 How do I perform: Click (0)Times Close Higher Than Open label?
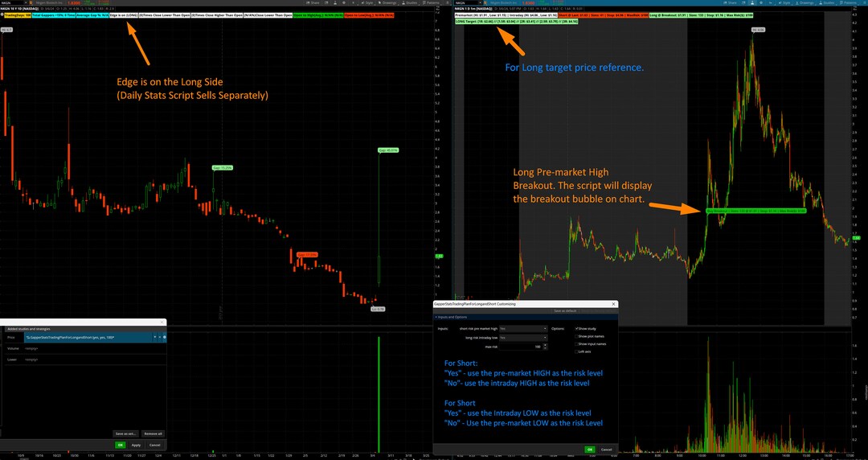(217, 15)
